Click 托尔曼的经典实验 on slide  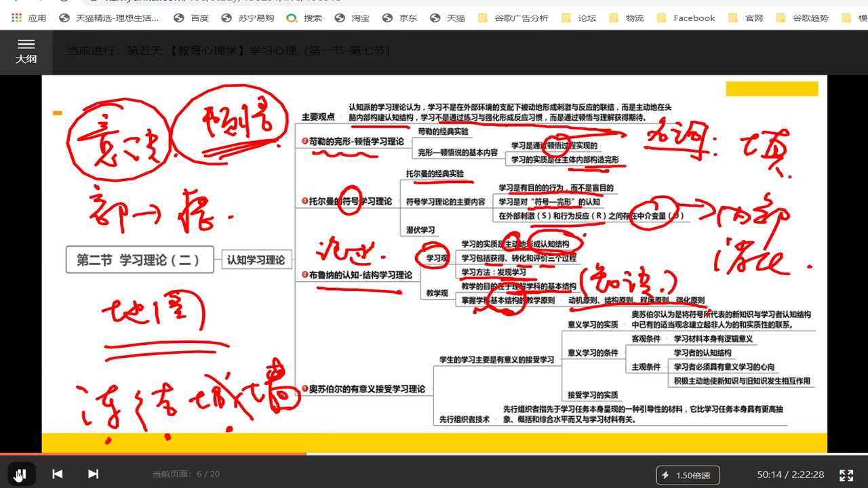tap(435, 174)
